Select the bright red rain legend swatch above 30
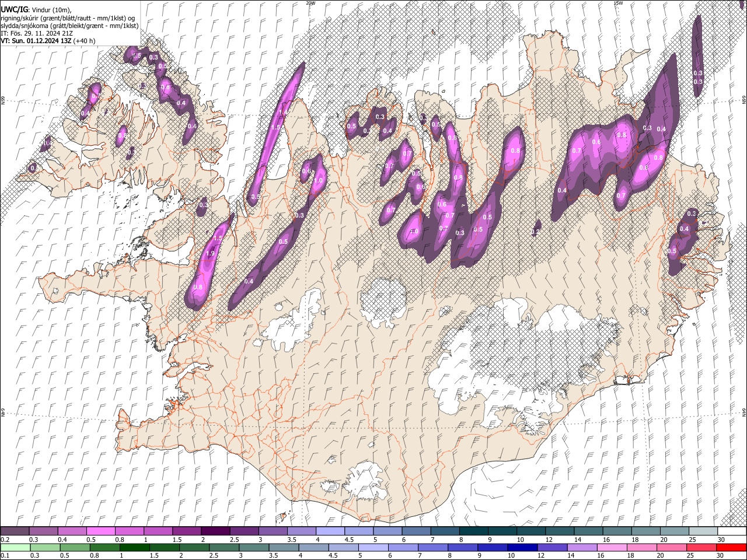 pos(731,547)
